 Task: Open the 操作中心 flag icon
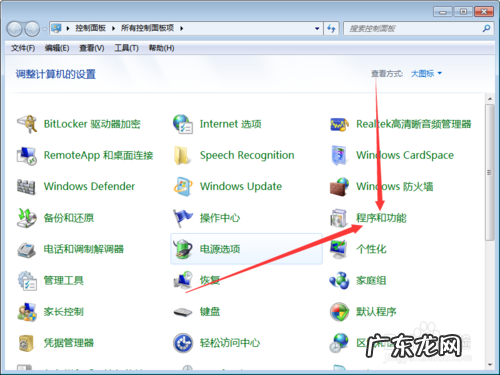click(x=183, y=218)
